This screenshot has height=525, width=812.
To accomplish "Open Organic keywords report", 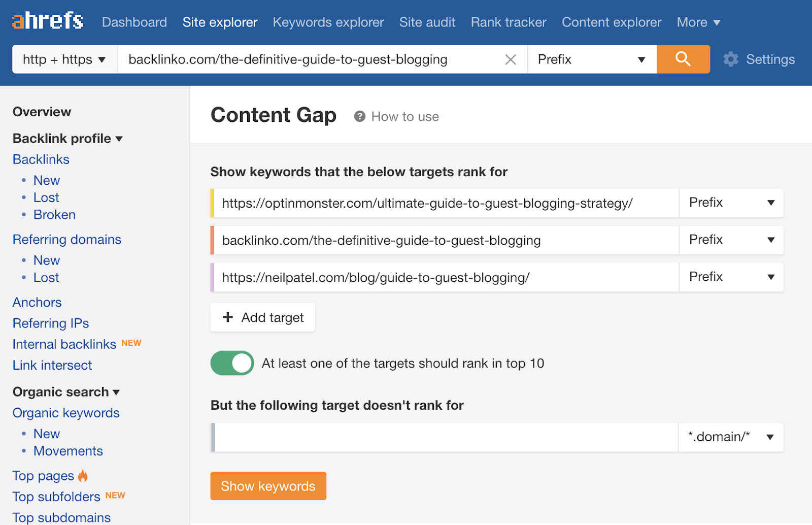I will click(x=66, y=413).
